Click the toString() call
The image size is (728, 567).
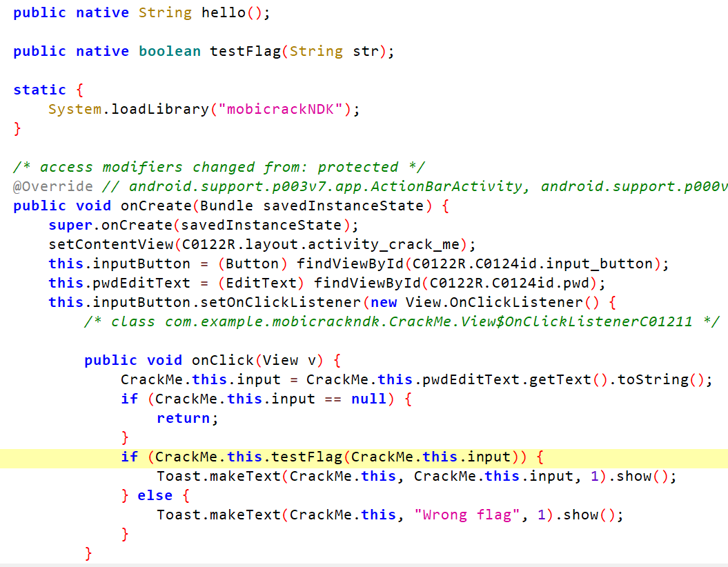[x=660, y=379]
